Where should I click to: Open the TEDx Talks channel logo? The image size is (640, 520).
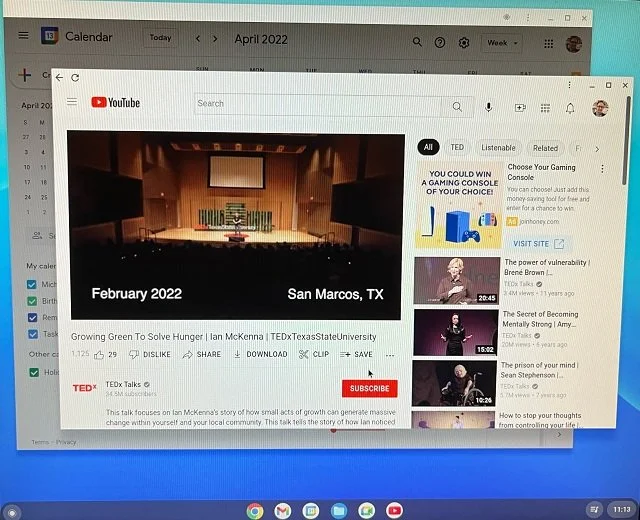tap(84, 388)
